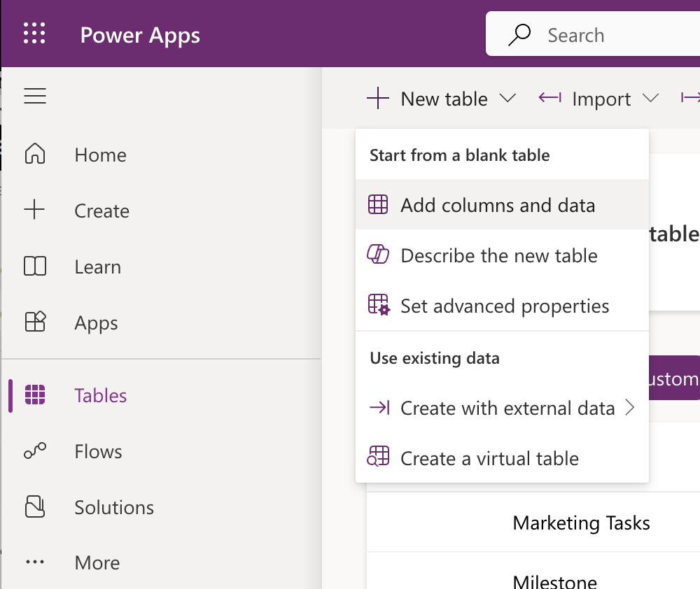Viewport: 700px width, 589px height.
Task: Open the Import dropdown chevron
Action: [x=651, y=99]
